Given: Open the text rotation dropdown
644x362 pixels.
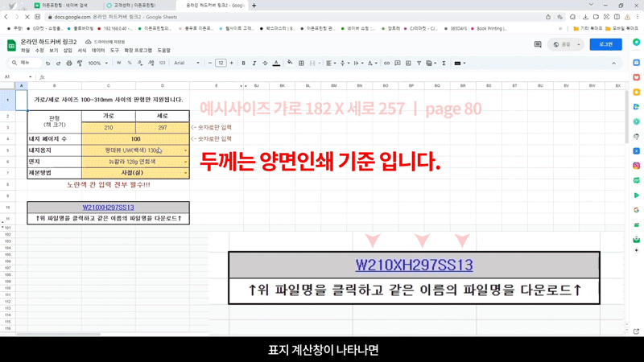Looking at the screenshot, I should (x=372, y=64).
